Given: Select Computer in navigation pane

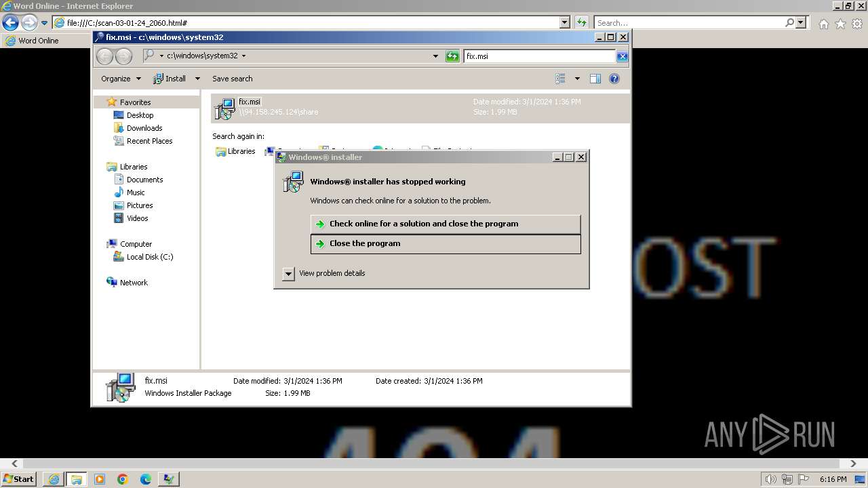Looking at the screenshot, I should click(136, 244).
